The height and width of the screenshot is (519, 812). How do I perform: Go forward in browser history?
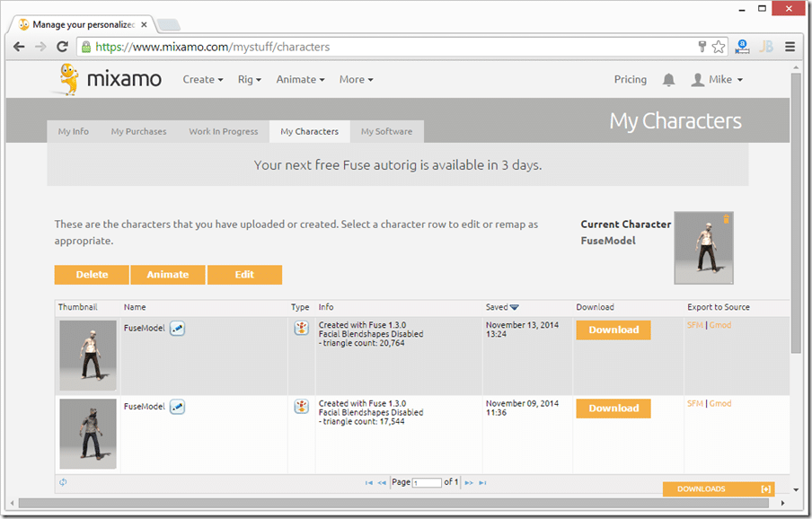[x=40, y=47]
